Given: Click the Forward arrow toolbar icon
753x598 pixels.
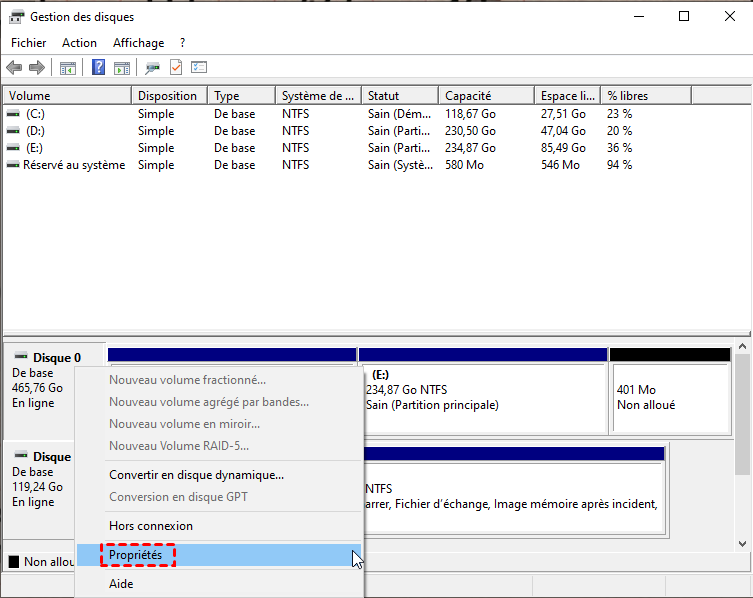Looking at the screenshot, I should (37, 67).
